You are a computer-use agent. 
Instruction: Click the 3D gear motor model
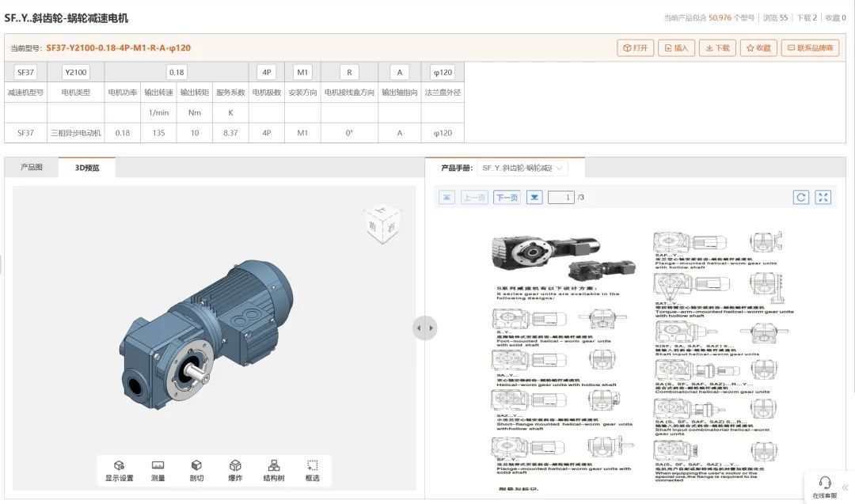pyautogui.click(x=206, y=333)
